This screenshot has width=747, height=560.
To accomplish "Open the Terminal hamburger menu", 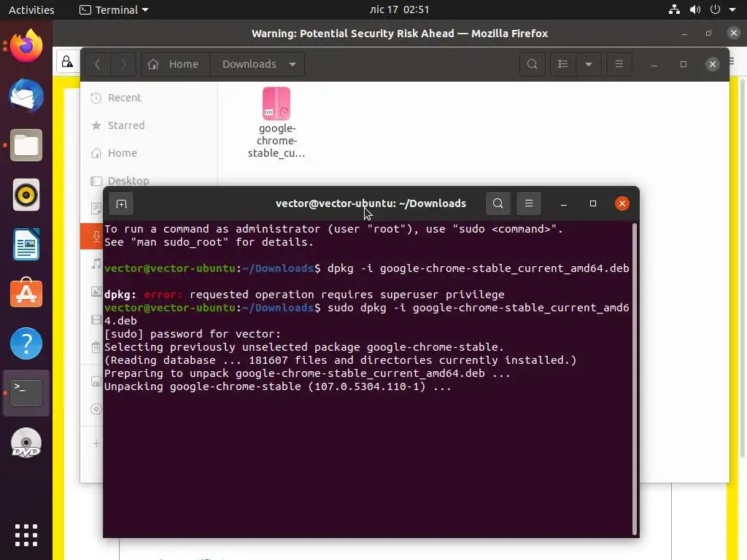I will point(528,204).
